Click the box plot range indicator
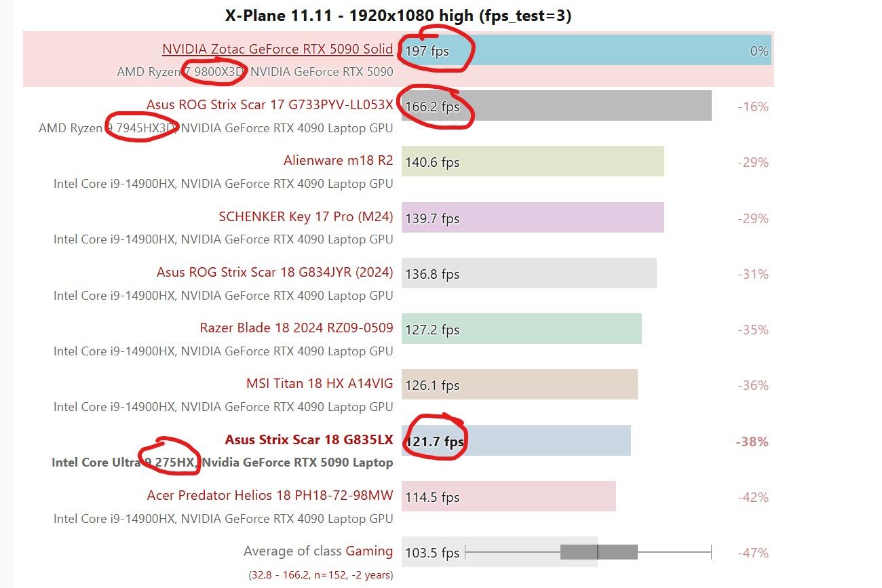The height and width of the screenshot is (588, 882). tap(588, 552)
